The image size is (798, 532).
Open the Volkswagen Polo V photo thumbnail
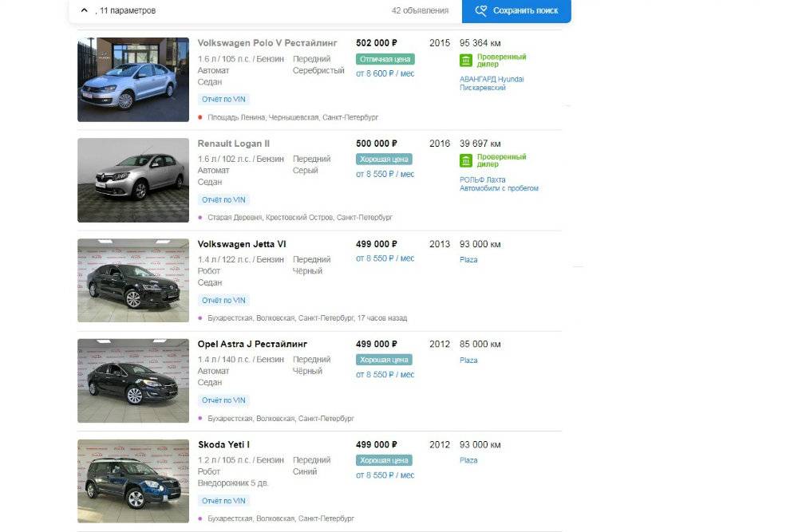pyautogui.click(x=133, y=79)
